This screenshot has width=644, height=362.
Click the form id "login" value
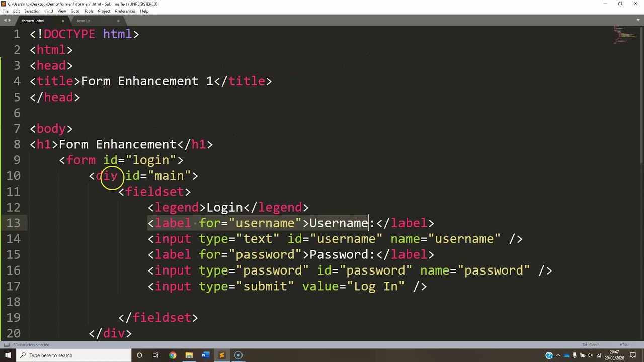[x=151, y=160]
